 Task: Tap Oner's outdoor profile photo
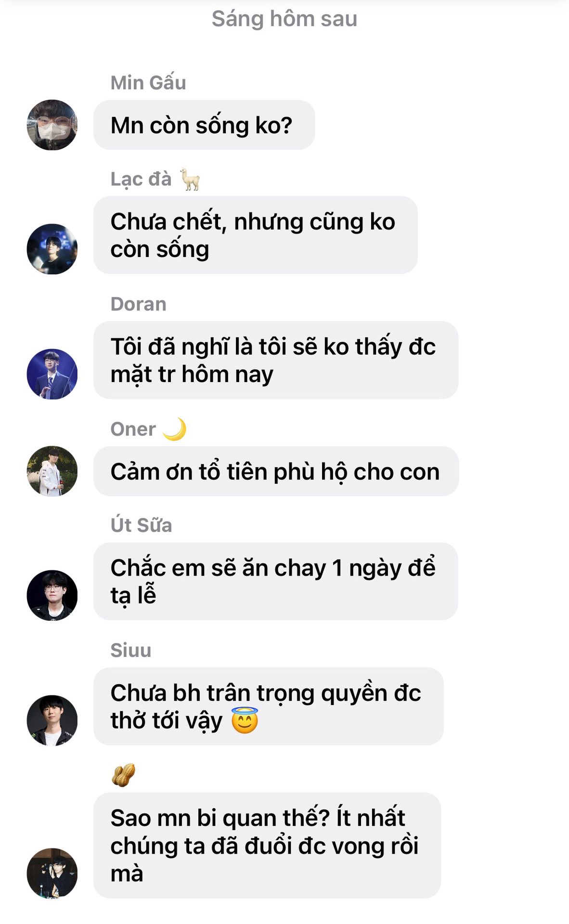pos(52,471)
